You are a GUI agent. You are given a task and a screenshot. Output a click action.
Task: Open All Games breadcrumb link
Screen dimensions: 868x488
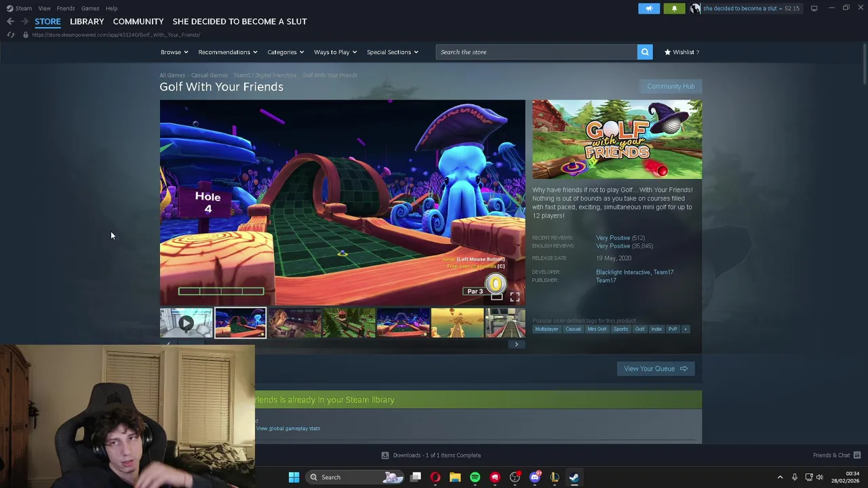172,75
